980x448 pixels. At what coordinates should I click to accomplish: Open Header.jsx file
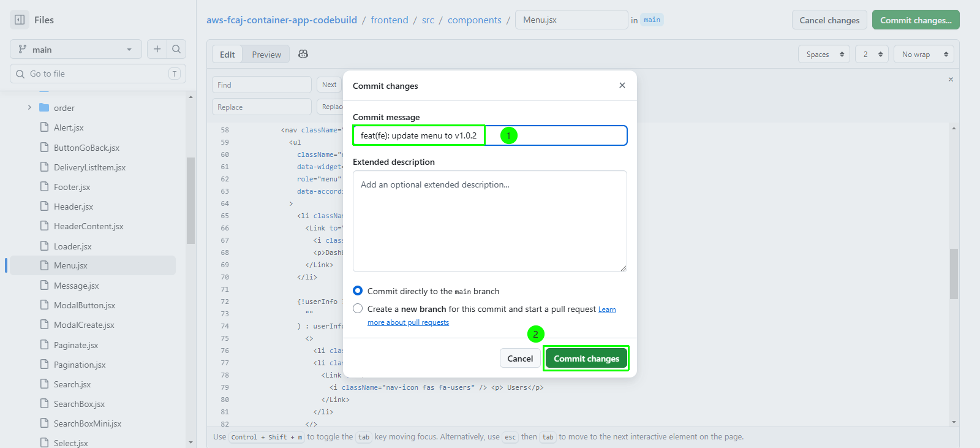tap(73, 207)
